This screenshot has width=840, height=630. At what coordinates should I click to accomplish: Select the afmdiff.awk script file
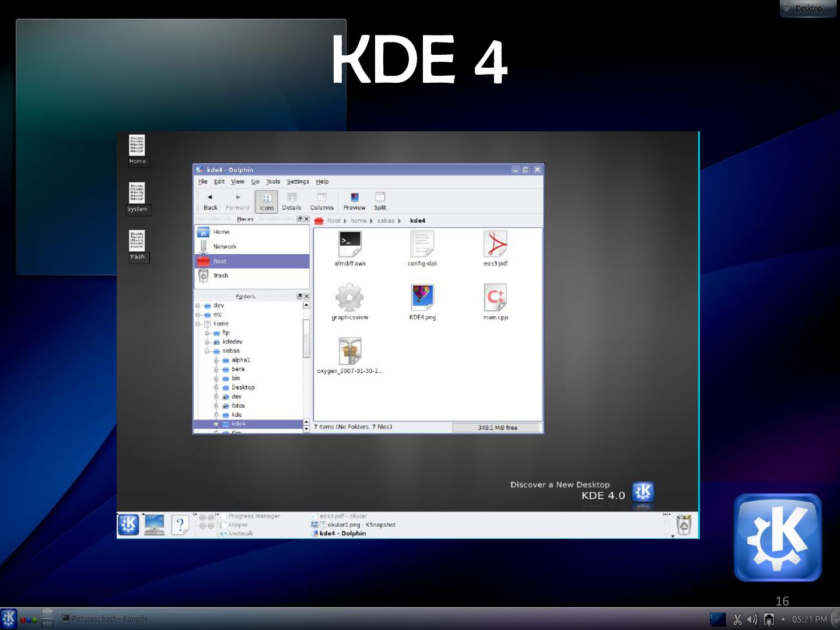pyautogui.click(x=350, y=244)
